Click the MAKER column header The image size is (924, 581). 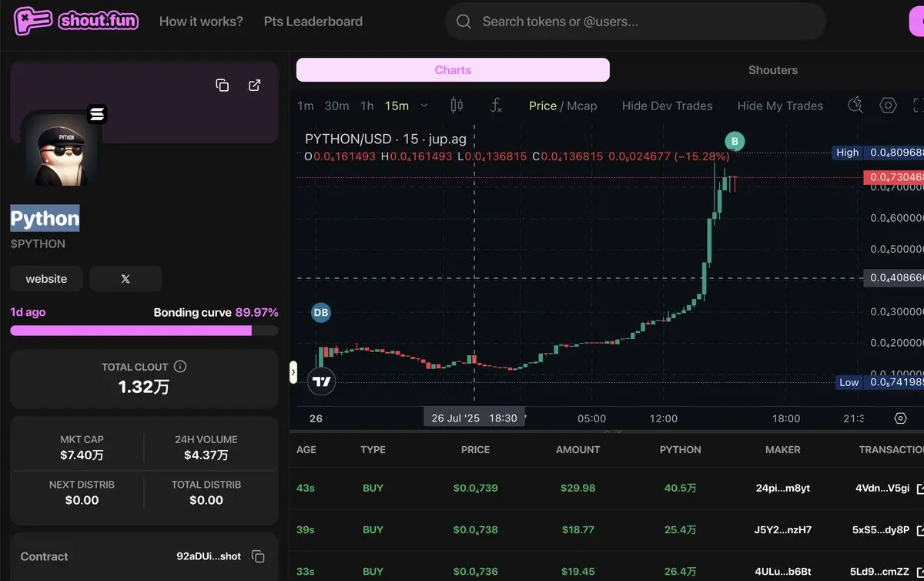tap(783, 449)
